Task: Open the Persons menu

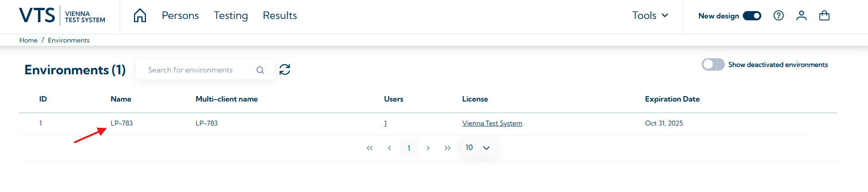Action: 180,16
